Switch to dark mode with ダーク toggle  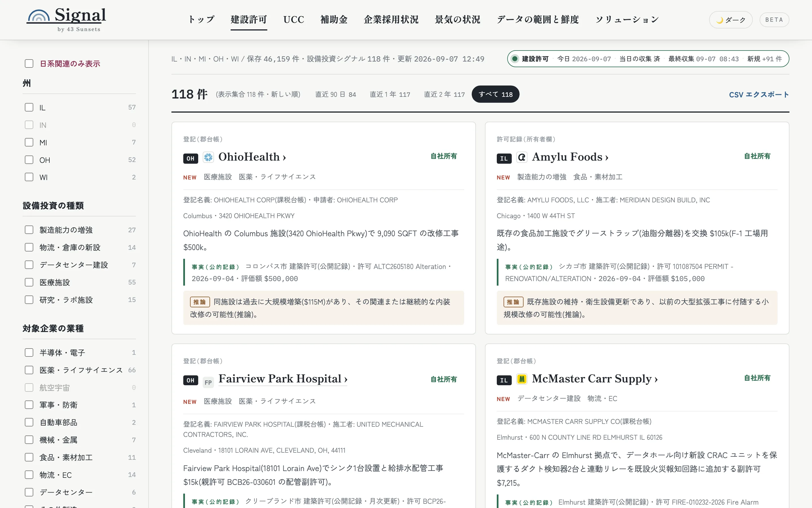(x=731, y=20)
